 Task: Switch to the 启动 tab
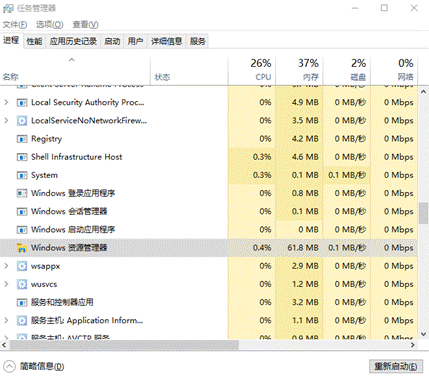pyautogui.click(x=112, y=41)
